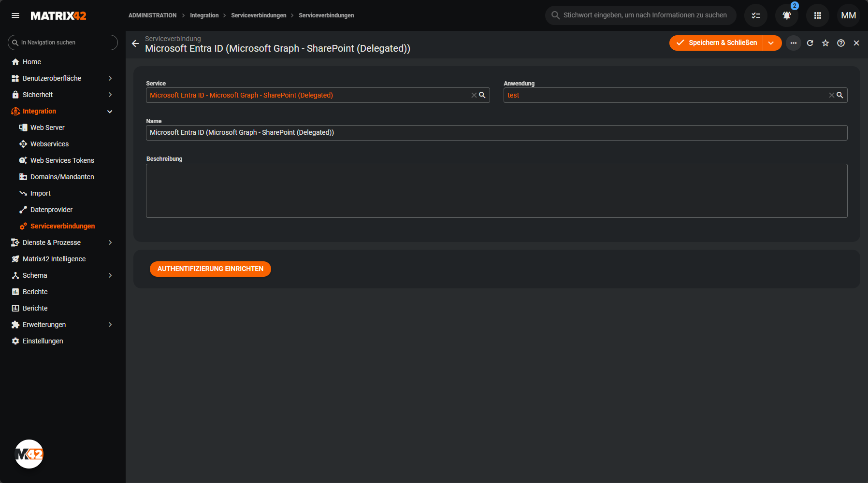Click the Authentifizierung Einrichten button
868x483 pixels.
point(210,269)
